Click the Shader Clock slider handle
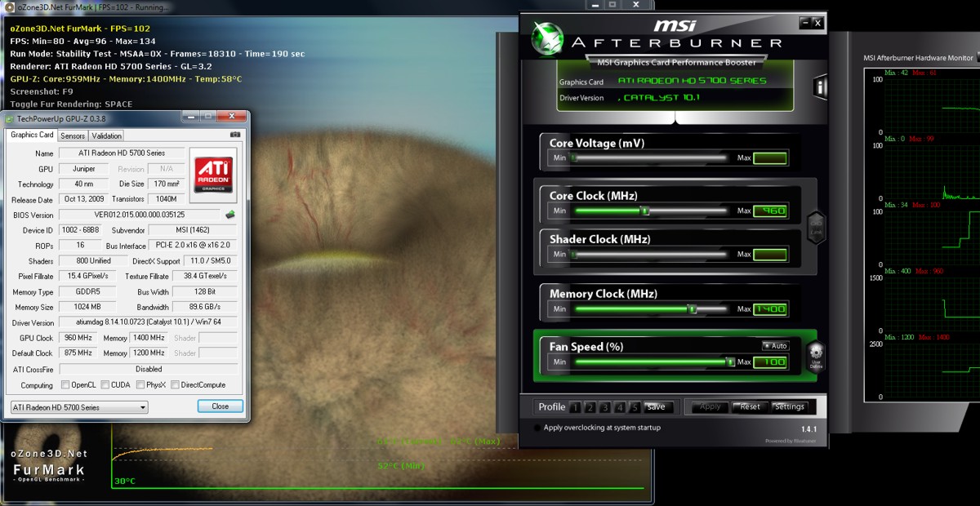980x506 pixels. click(x=574, y=255)
